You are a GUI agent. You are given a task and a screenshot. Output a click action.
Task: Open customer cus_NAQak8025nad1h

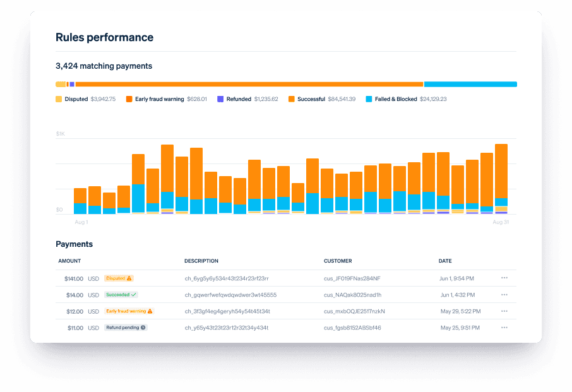[x=352, y=295]
